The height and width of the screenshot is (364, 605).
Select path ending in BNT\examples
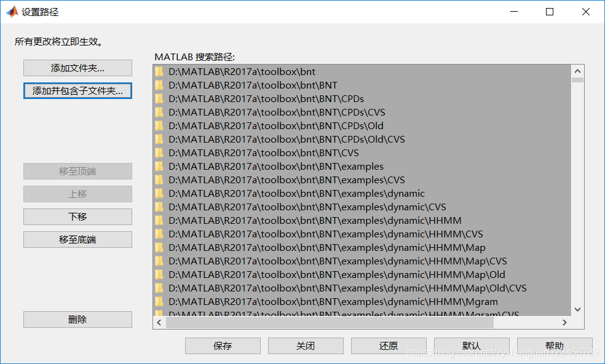276,167
